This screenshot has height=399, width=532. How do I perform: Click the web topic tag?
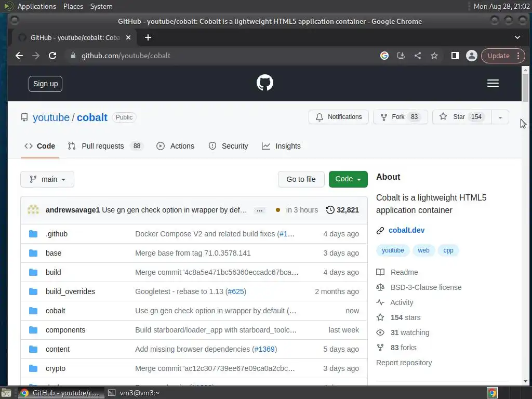[423, 250]
